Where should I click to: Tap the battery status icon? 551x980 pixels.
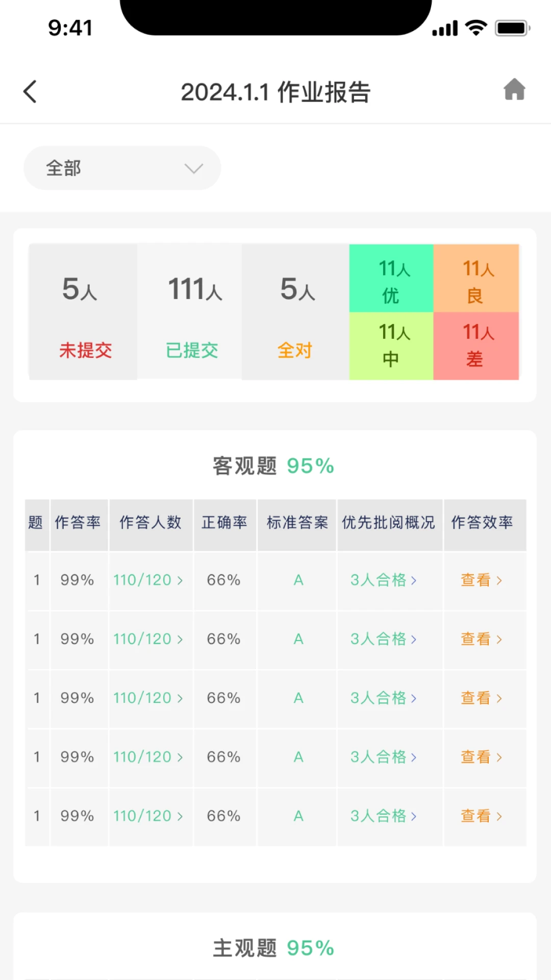point(512,28)
